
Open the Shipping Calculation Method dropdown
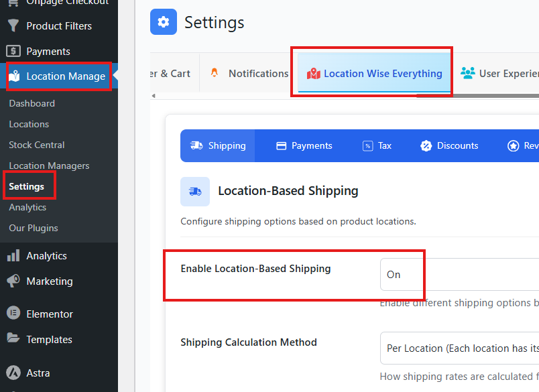(459, 348)
